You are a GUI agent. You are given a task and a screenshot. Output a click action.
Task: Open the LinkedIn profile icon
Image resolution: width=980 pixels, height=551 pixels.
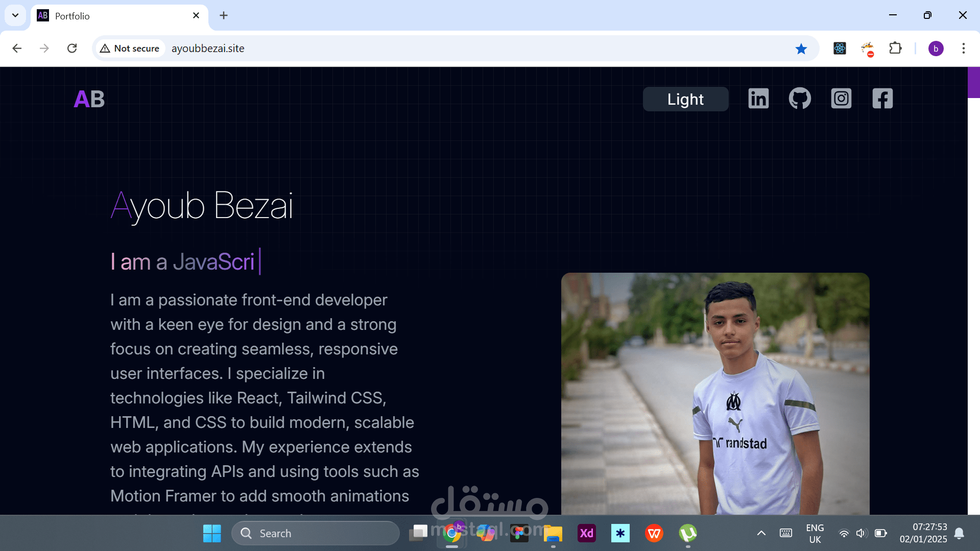(758, 99)
